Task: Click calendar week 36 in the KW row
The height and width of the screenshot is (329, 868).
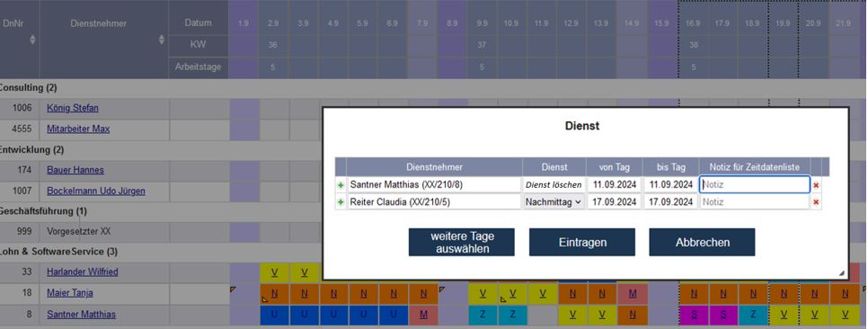Action: pyautogui.click(x=273, y=45)
